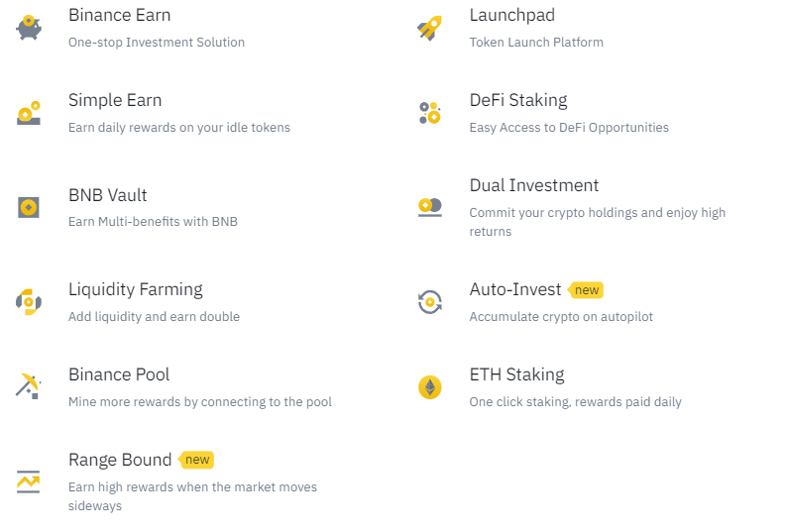Click the Binance Earn piggy bank icon

click(29, 28)
